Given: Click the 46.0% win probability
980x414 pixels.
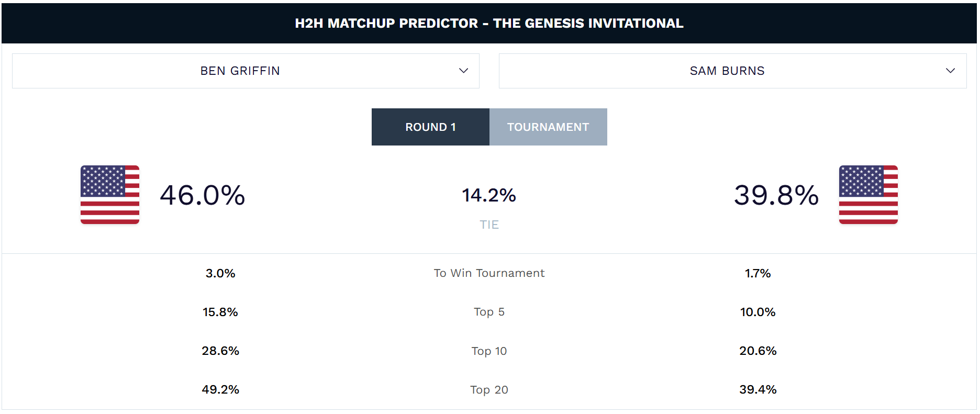Looking at the screenshot, I should pyautogui.click(x=202, y=195).
